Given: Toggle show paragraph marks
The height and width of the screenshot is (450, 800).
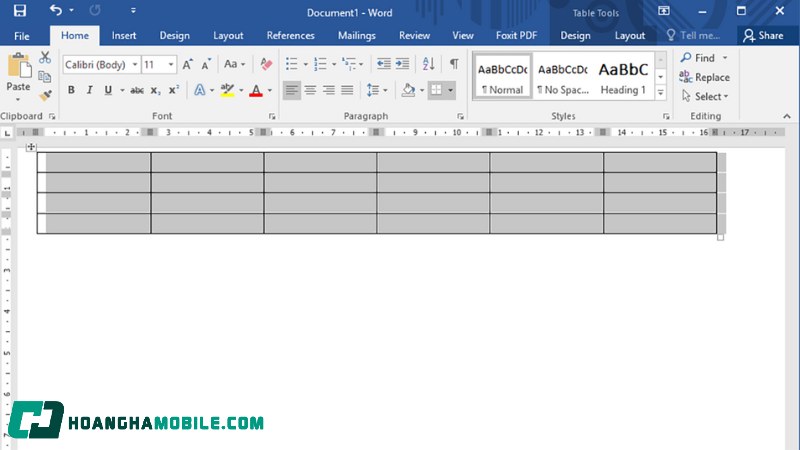Looking at the screenshot, I should point(454,64).
